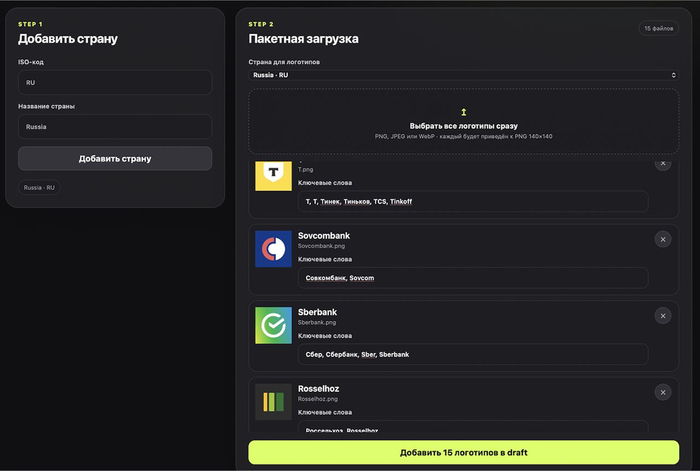Select the Russia - RU country chip
Screen dimensions: 700x471
(x=39, y=188)
